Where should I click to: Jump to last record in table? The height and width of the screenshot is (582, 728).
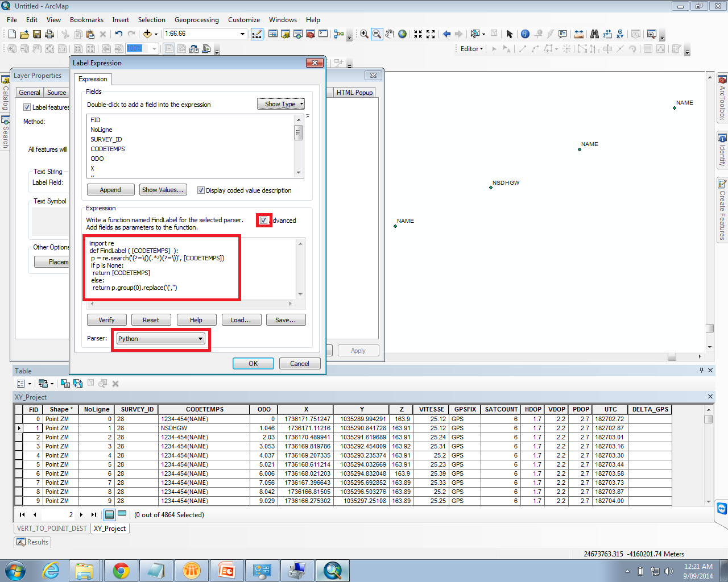tap(94, 514)
